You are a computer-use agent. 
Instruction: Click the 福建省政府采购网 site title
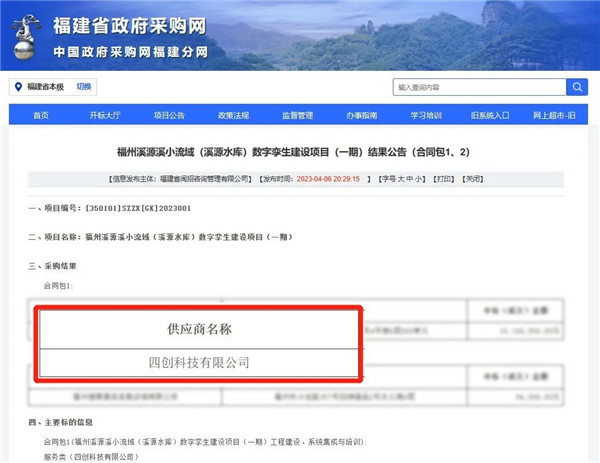130,26
